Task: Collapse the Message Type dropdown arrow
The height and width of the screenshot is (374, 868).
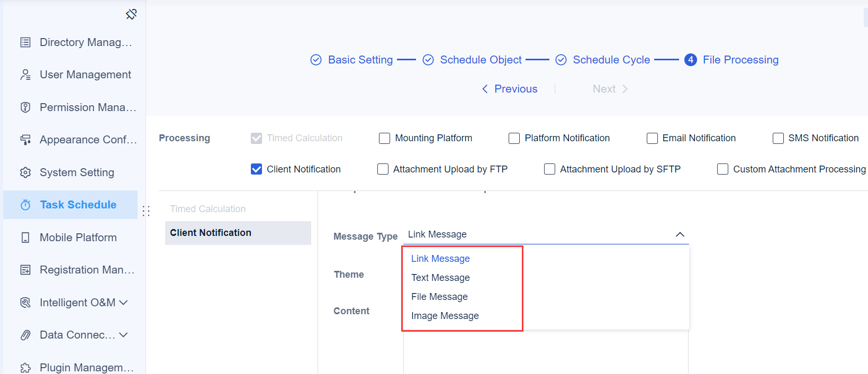Action: tap(680, 234)
